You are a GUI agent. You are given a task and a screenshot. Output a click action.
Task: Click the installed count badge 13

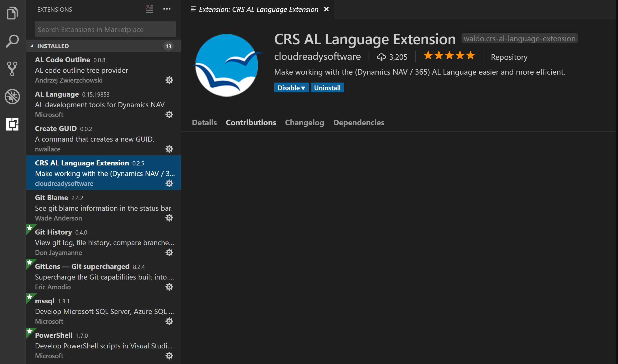(168, 46)
